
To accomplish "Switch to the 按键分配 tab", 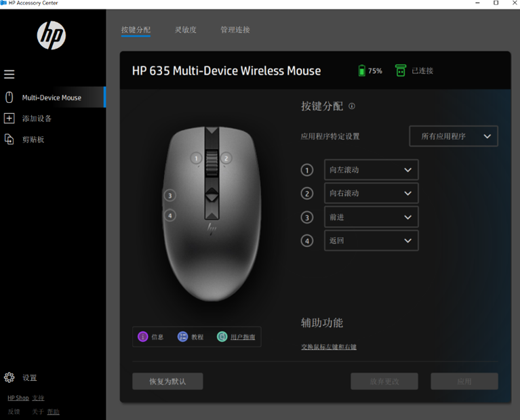I will click(x=136, y=30).
